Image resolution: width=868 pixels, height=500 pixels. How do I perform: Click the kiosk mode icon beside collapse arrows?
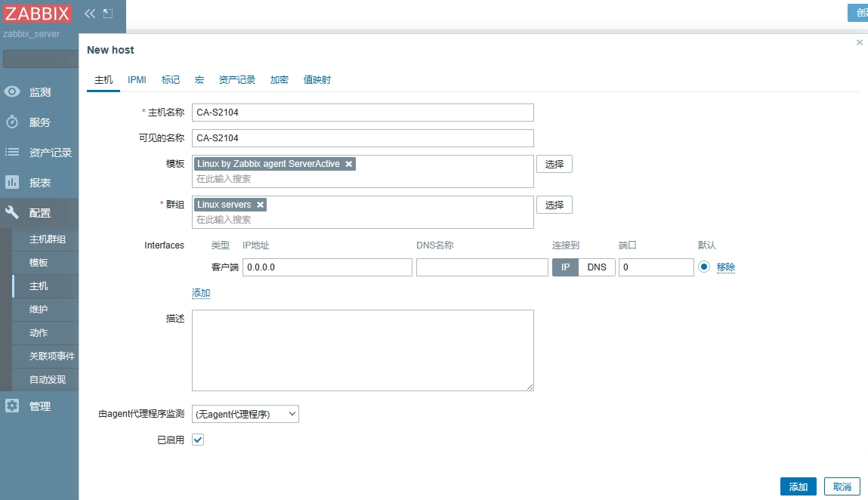click(x=108, y=14)
